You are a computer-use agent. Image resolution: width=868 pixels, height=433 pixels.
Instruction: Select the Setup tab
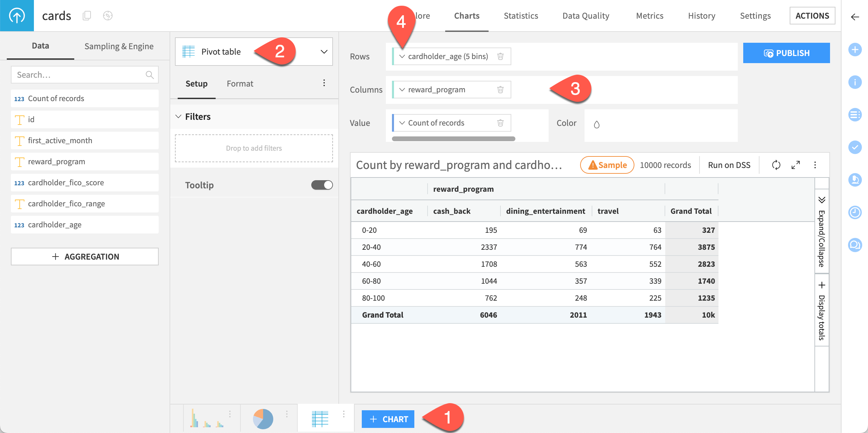[x=197, y=84]
